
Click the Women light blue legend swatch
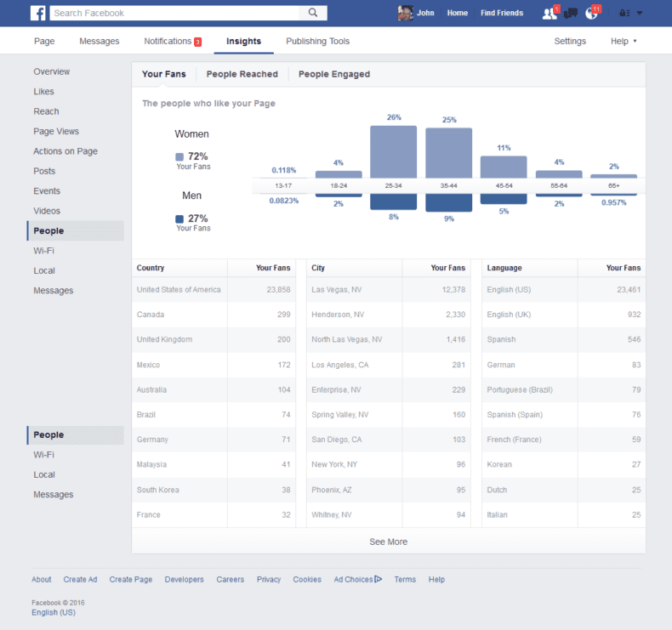pyautogui.click(x=179, y=156)
